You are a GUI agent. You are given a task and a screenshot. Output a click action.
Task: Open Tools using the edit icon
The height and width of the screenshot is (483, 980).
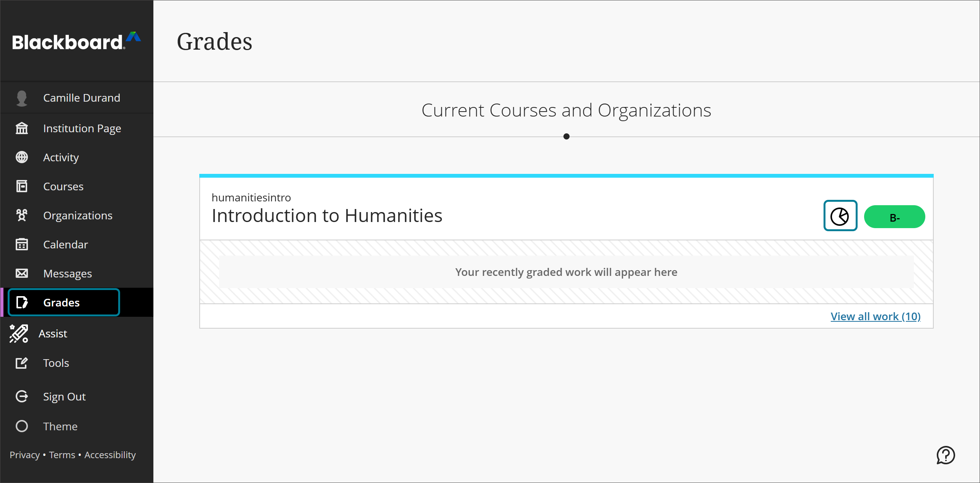pos(22,363)
